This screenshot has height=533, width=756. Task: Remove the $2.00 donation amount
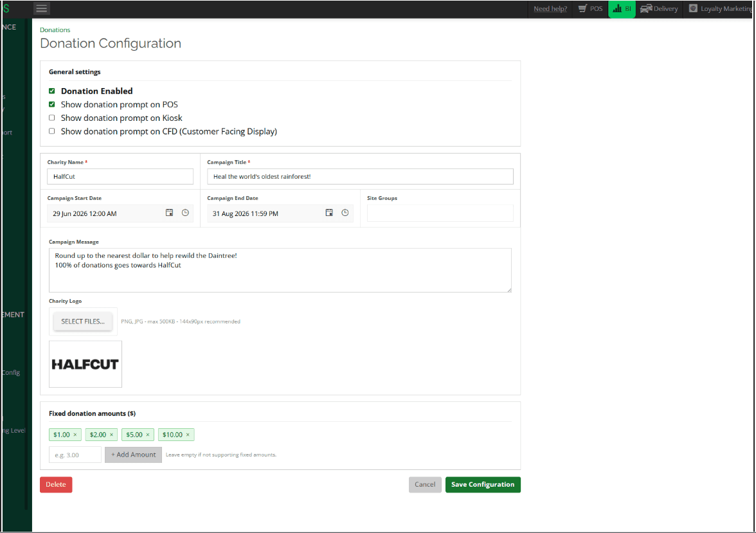tap(111, 435)
